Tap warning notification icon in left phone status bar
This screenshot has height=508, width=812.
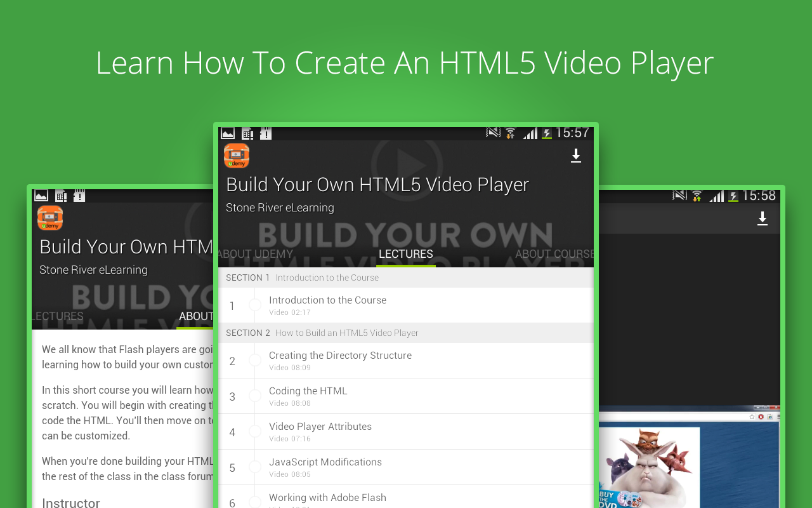(x=79, y=196)
